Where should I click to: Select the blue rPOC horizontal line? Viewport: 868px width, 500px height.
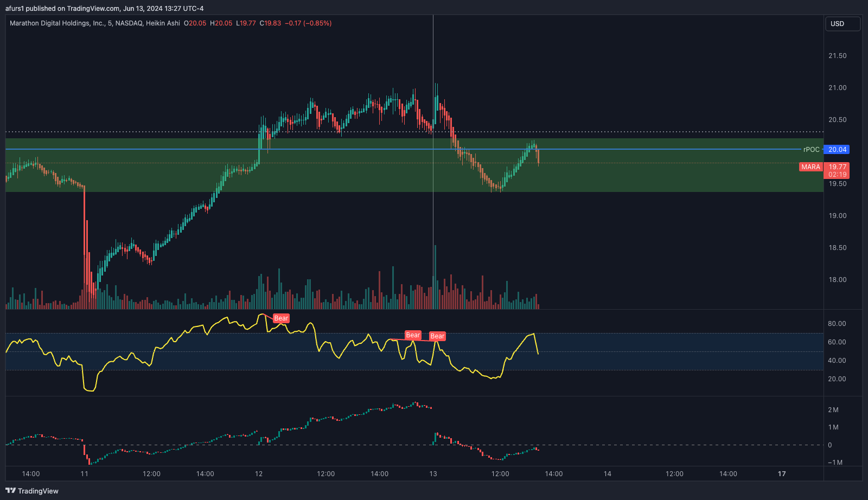click(x=404, y=149)
